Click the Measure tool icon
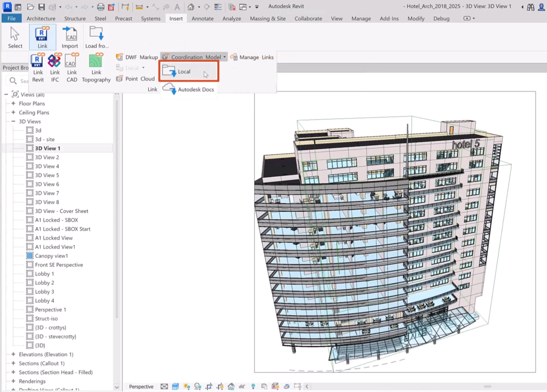547x392 pixels. pyautogui.click(x=139, y=7)
